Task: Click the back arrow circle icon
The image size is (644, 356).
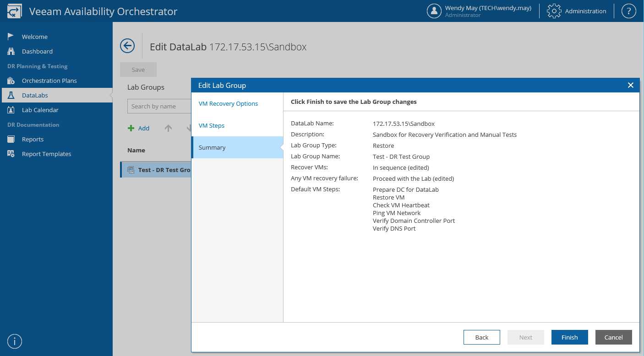Action: tap(127, 46)
